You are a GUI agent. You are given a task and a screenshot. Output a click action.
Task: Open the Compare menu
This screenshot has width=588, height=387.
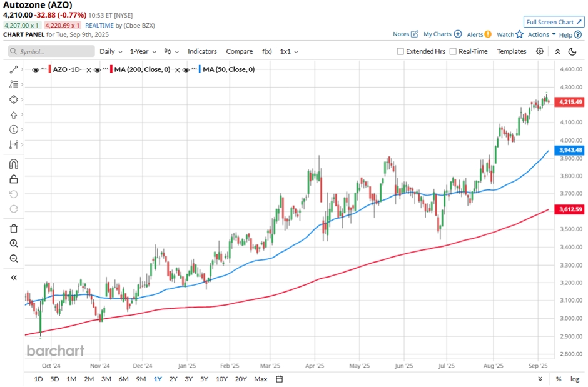[x=239, y=51]
